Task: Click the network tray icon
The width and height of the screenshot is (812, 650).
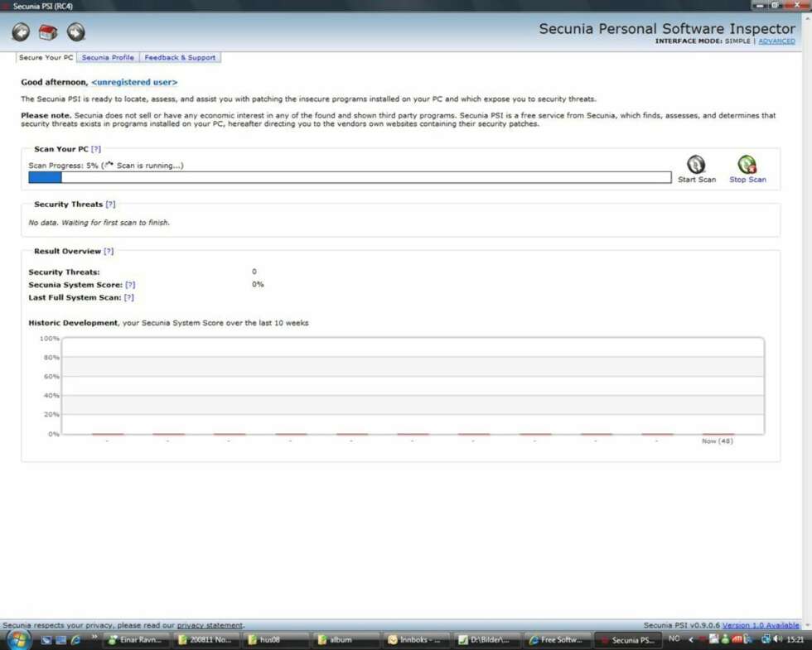Action: point(766,639)
